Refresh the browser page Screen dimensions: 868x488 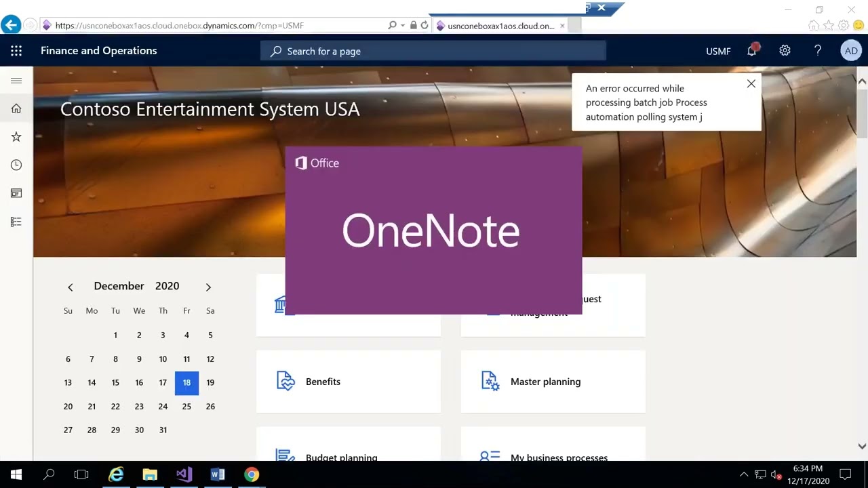point(425,25)
